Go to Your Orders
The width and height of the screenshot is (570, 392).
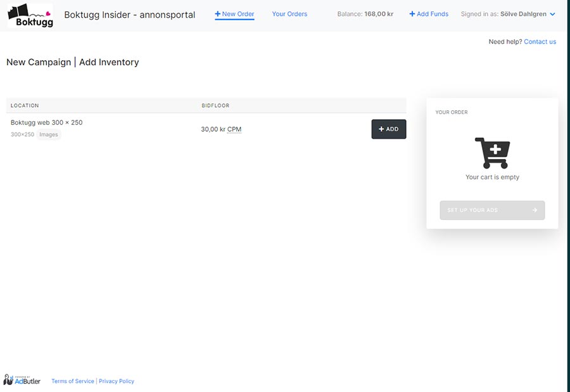(x=289, y=14)
